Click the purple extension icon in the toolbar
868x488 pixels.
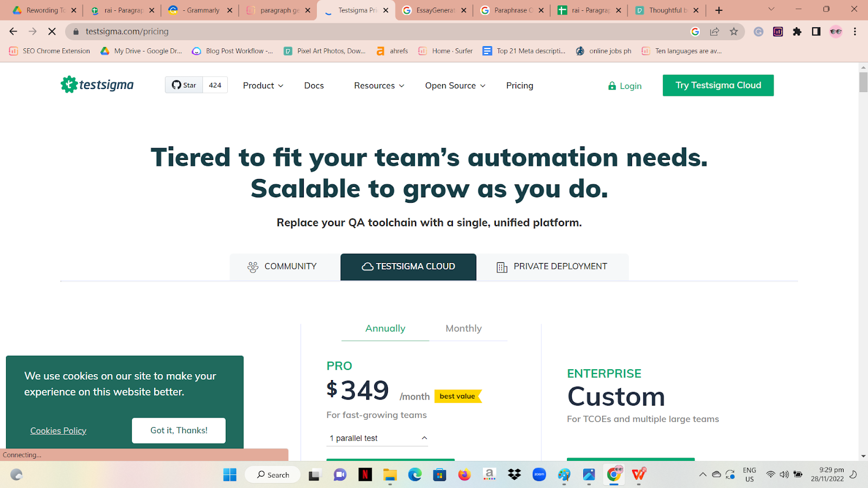click(778, 31)
